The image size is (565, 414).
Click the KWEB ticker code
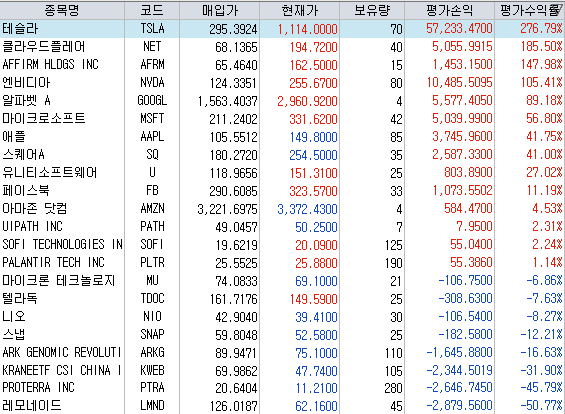coord(152,370)
